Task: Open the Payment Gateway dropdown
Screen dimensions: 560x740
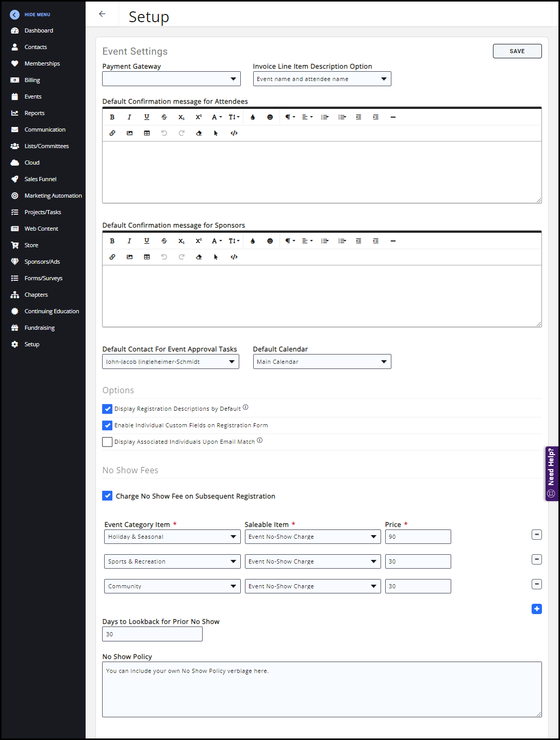Action: (x=171, y=79)
